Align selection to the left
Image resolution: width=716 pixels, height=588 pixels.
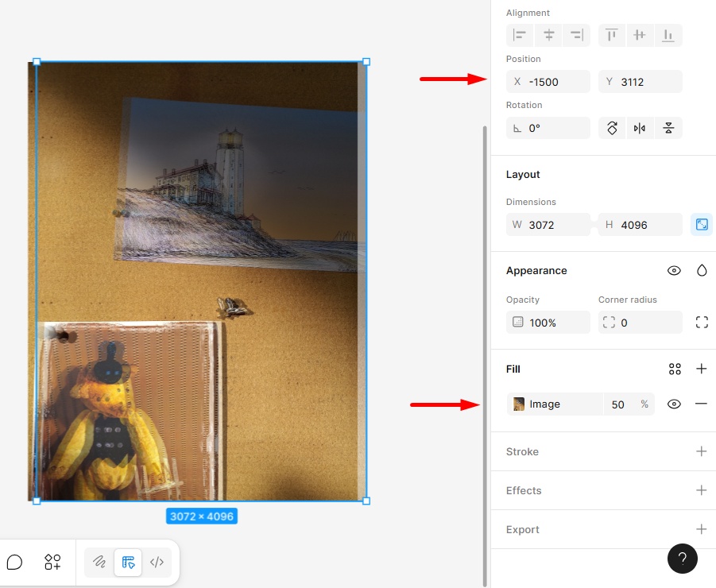[520, 35]
